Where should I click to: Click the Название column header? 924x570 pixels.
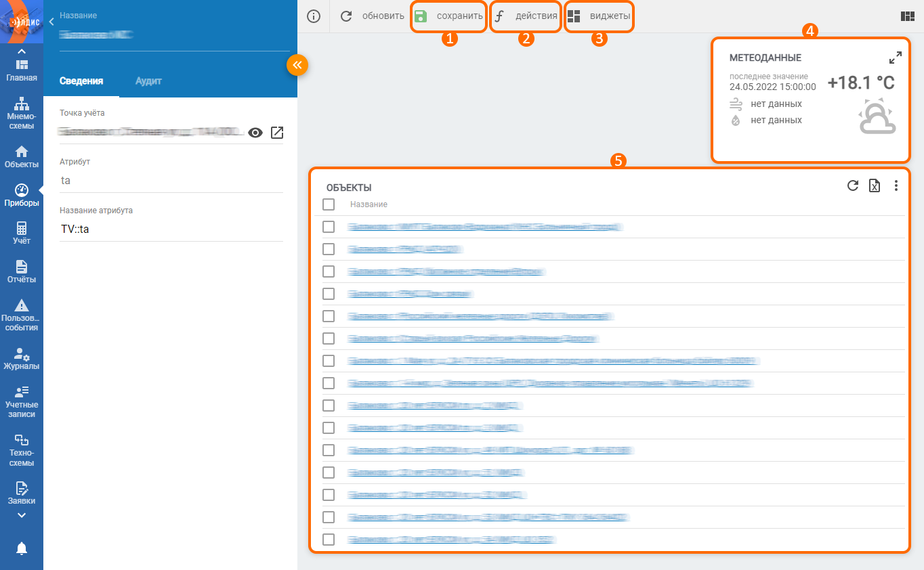[x=369, y=204]
